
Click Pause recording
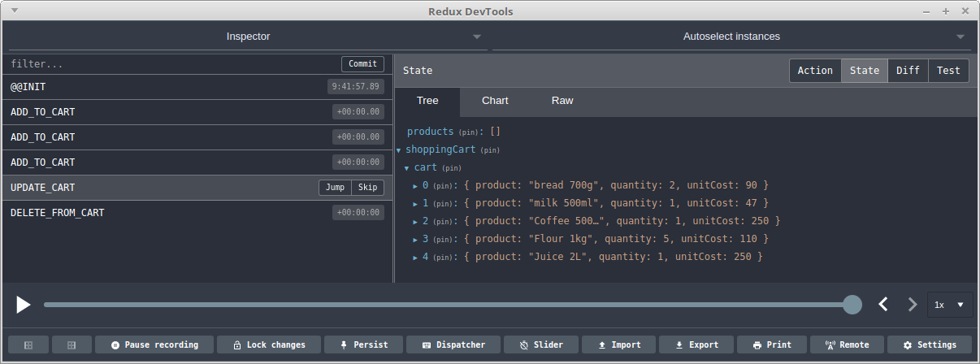click(x=154, y=345)
